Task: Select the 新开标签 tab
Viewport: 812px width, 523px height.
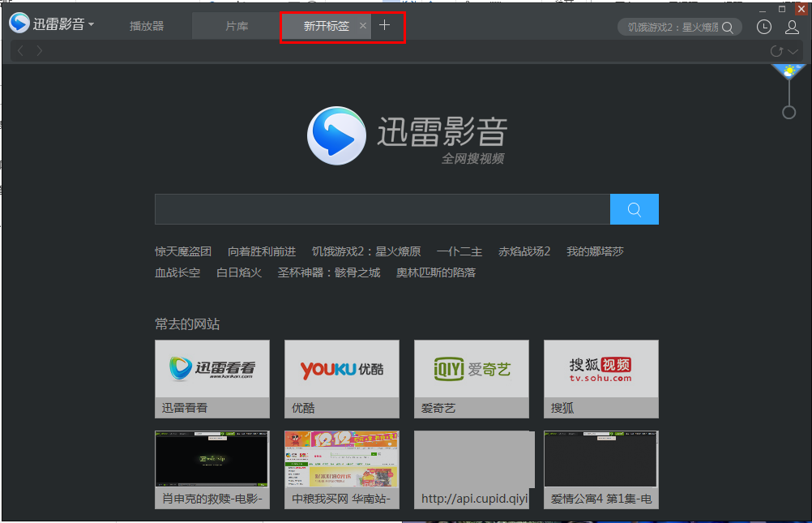Action: pyautogui.click(x=327, y=26)
